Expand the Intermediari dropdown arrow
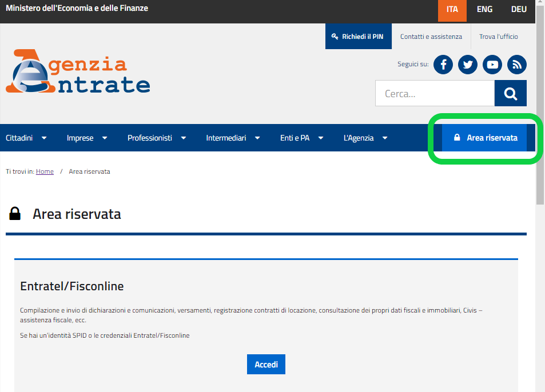545x392 pixels. (x=257, y=138)
